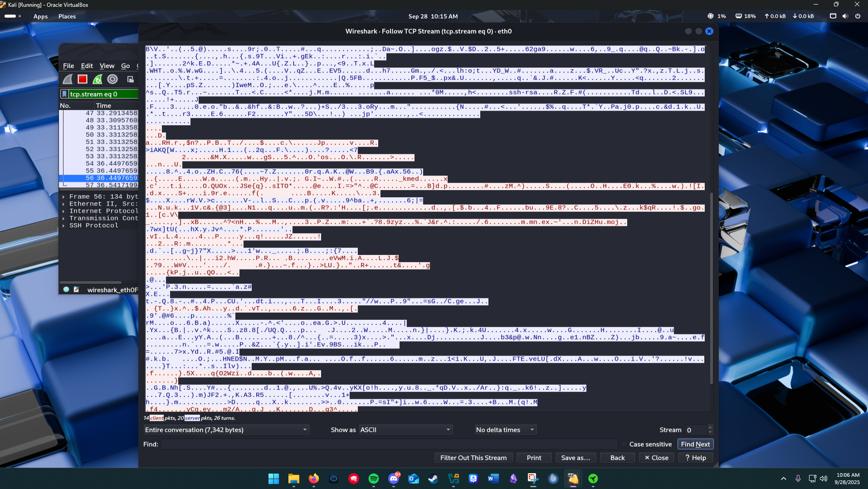Click the Back button

[617, 458]
